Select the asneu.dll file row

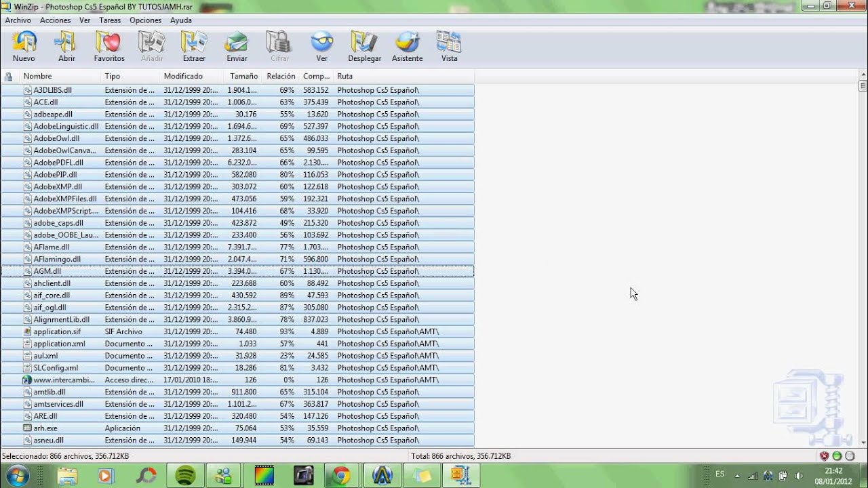pos(237,441)
